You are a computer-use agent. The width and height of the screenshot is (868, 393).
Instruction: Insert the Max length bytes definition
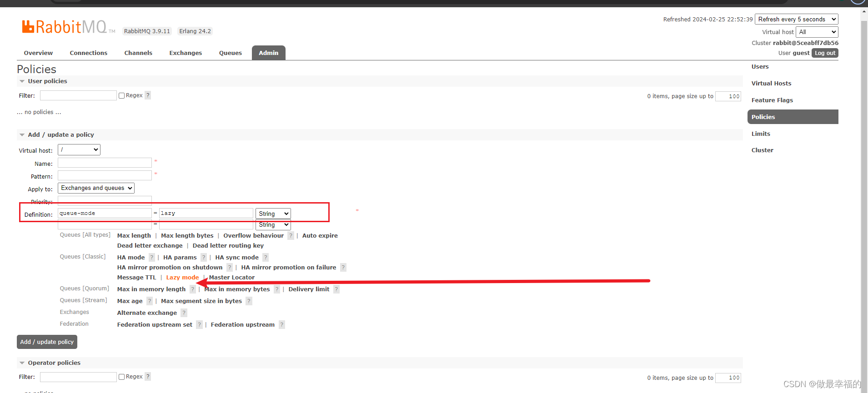click(187, 236)
